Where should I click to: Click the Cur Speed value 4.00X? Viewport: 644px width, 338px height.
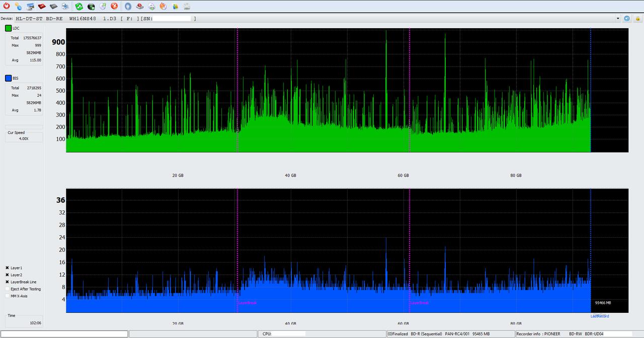(x=24, y=139)
